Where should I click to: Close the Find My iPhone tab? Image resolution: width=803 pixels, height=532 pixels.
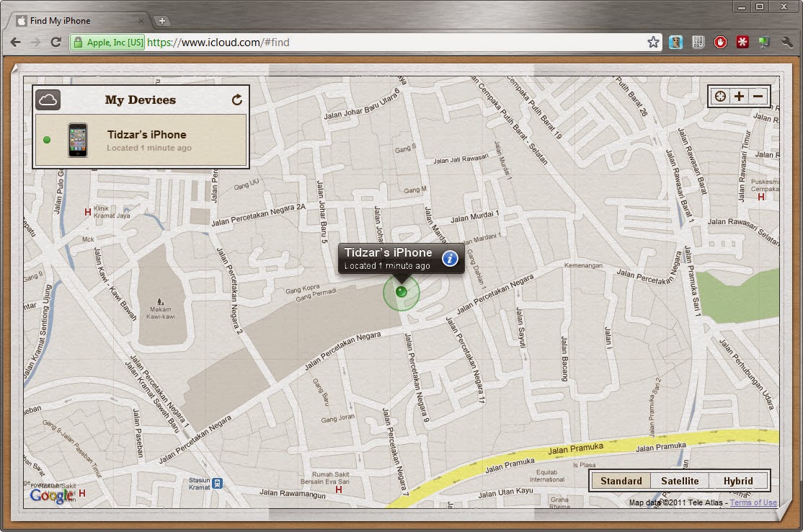coord(141,20)
